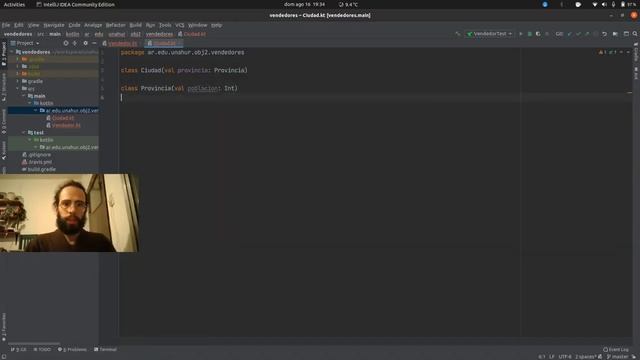Image resolution: width=640 pixels, height=360 pixels.
Task: Collapse the src folder node
Action: tap(18, 89)
